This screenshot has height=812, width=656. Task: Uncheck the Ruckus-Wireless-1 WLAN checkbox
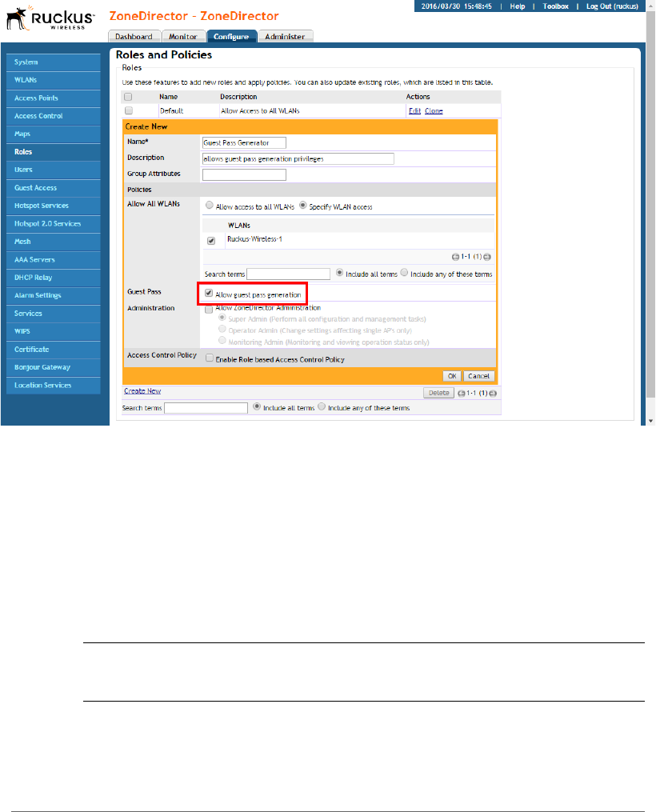click(211, 241)
